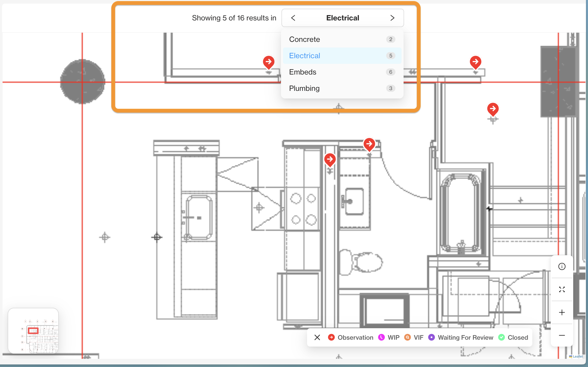Zoom in with the plus button
Screen dimensions: 588x367
tap(562, 312)
